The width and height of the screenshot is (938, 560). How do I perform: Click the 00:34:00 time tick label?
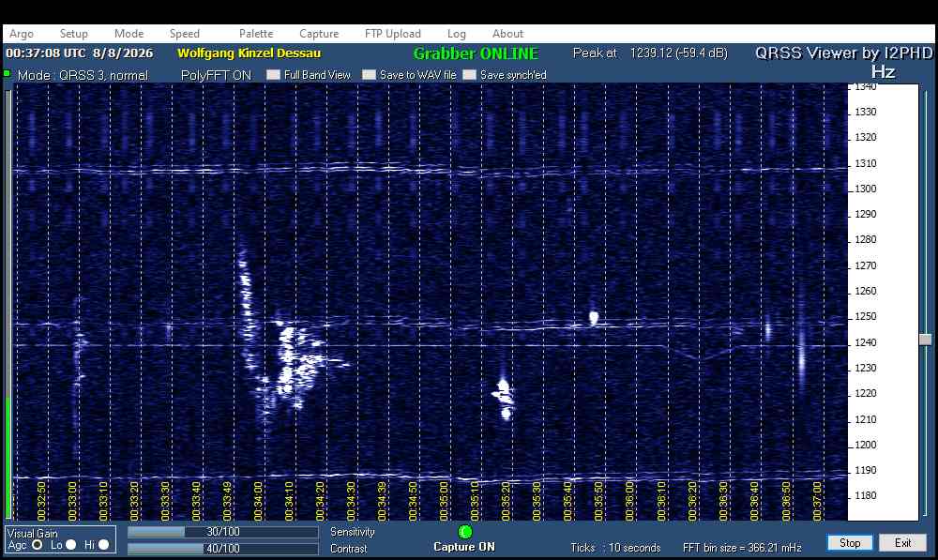259,501
